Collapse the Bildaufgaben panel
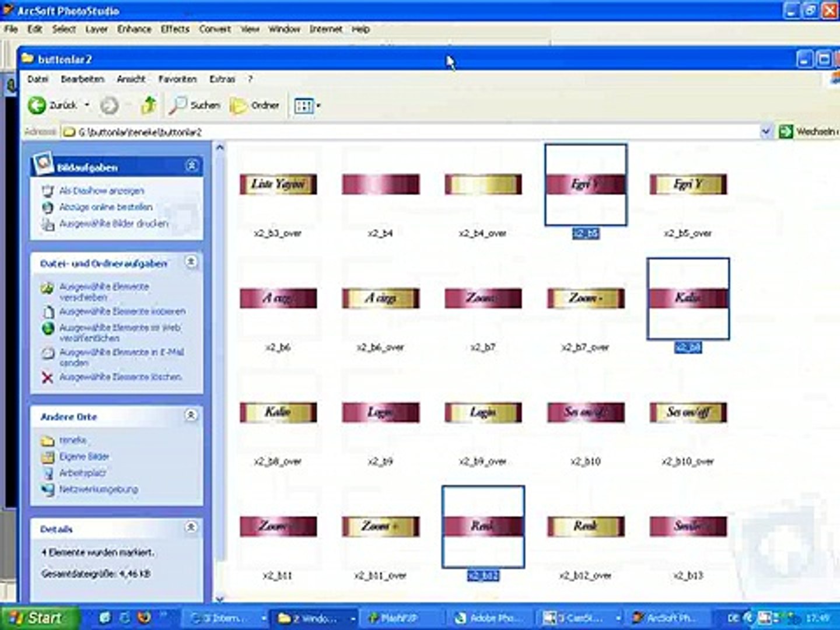The width and height of the screenshot is (840, 630). [191, 166]
